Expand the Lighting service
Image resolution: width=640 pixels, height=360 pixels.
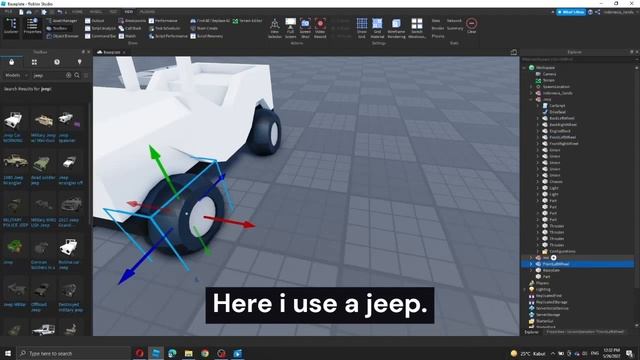tap(524, 289)
